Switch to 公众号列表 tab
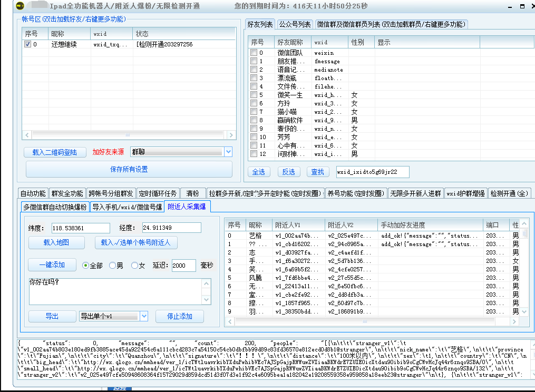Image resolution: width=535 pixels, height=392 pixels. pos(295,25)
